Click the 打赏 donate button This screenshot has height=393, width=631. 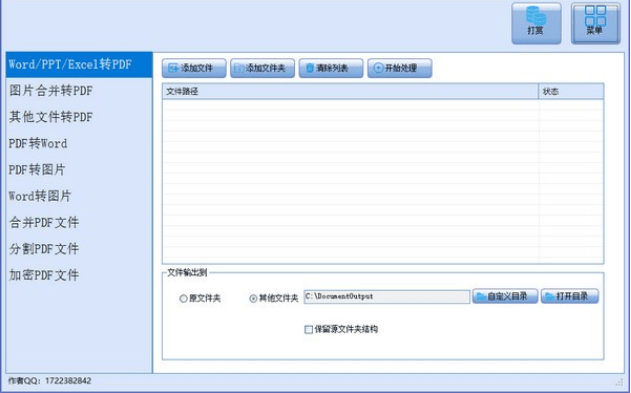click(x=536, y=23)
